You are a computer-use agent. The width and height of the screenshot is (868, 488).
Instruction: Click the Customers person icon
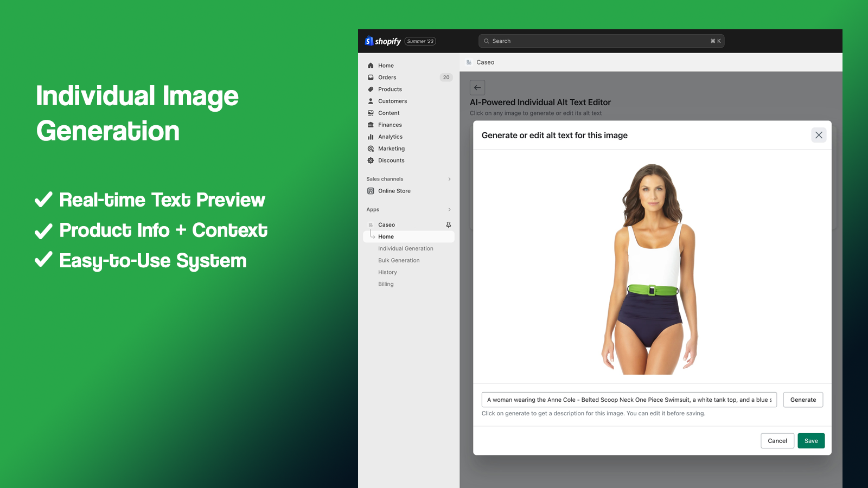[x=371, y=101]
